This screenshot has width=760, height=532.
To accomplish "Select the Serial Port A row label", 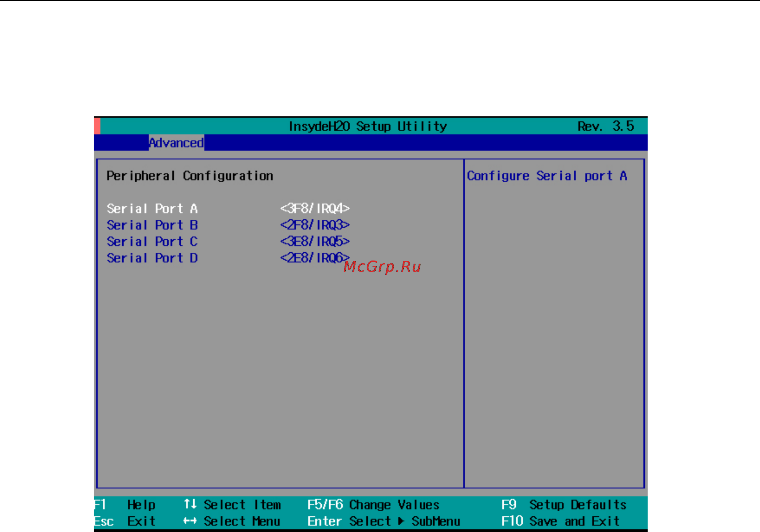I will click(152, 208).
